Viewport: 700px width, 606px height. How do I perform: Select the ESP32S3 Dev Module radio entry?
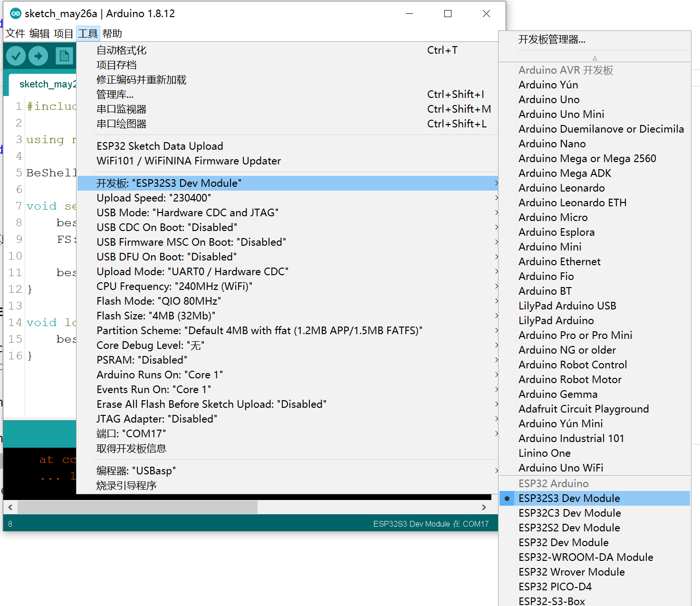pyautogui.click(x=595, y=498)
